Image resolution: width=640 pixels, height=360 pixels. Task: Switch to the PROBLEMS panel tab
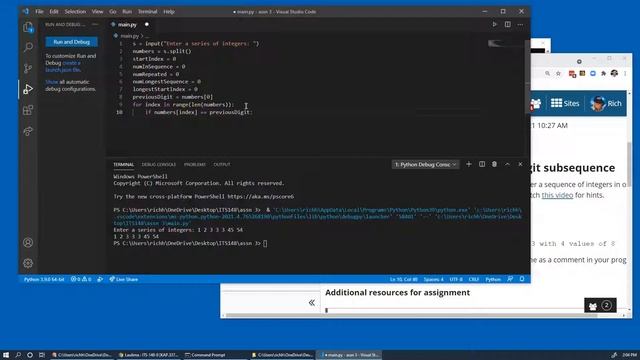(195, 164)
